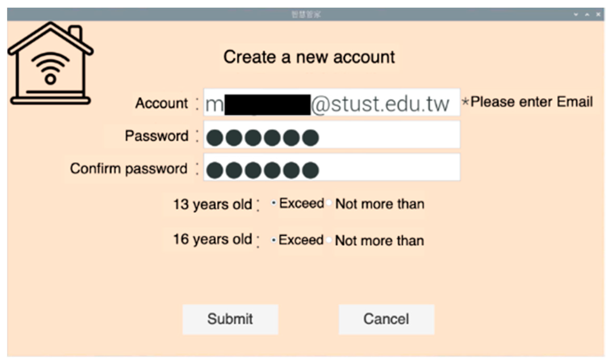610x364 pixels.
Task: Click the "Confirm password" label text
Action: pos(129,169)
